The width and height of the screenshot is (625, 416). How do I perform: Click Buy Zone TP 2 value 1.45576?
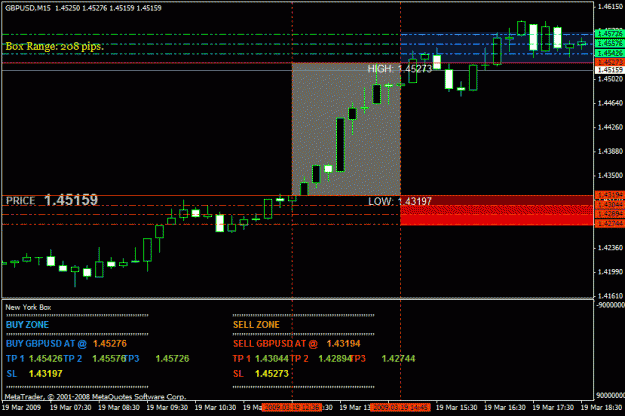[109, 359]
